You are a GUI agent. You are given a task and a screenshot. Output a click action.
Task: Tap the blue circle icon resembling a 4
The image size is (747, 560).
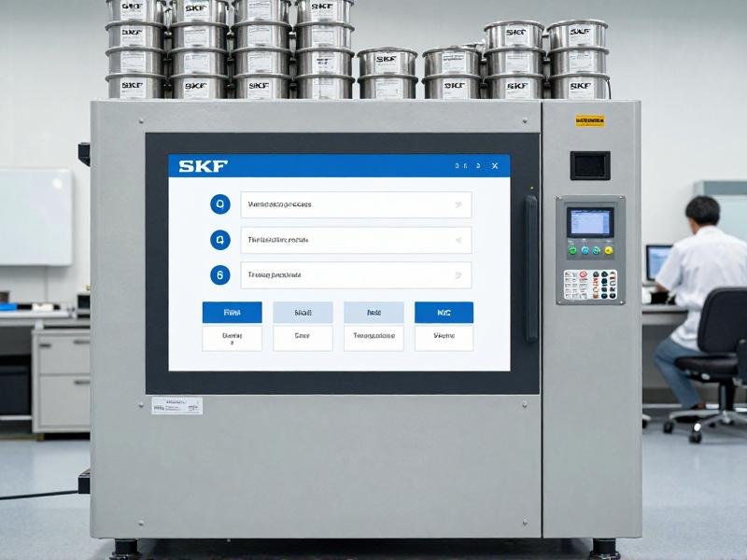tap(220, 240)
